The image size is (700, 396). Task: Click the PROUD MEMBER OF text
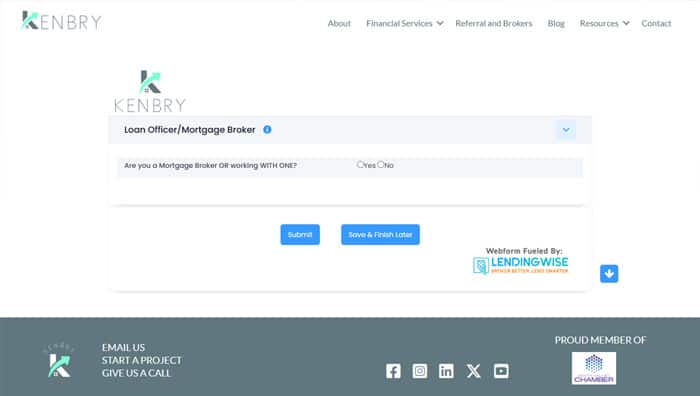[x=600, y=340]
